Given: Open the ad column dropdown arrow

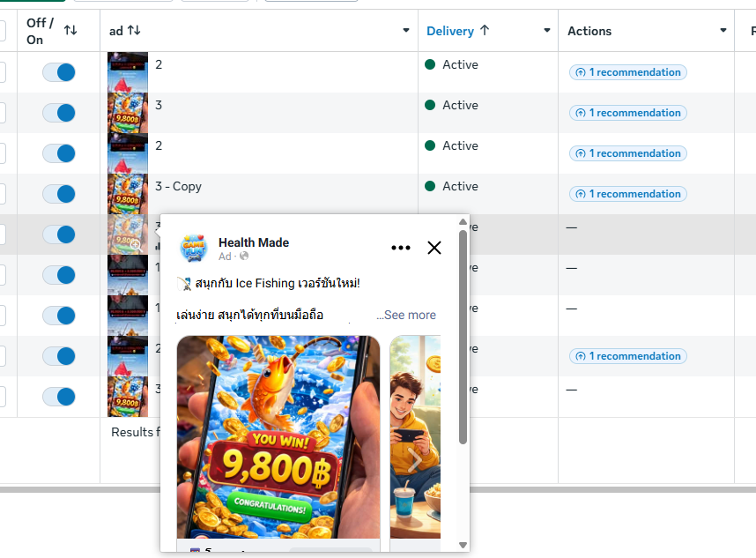Looking at the screenshot, I should tap(406, 30).
